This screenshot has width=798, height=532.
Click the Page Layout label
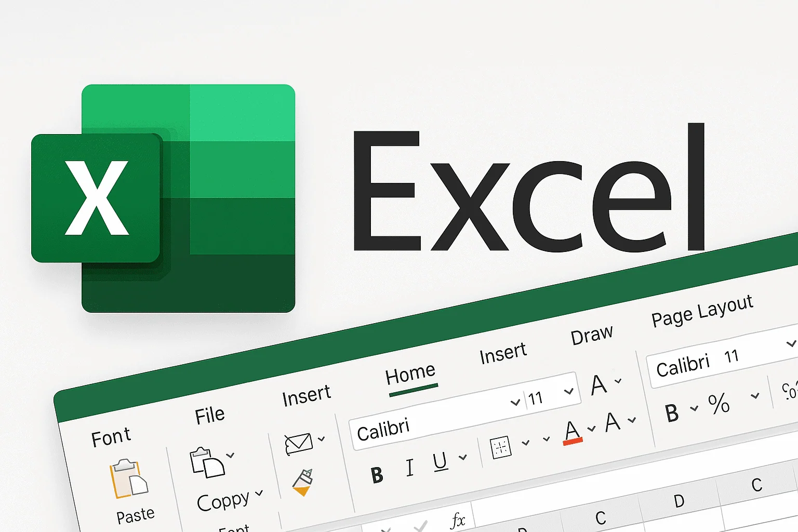tap(702, 311)
